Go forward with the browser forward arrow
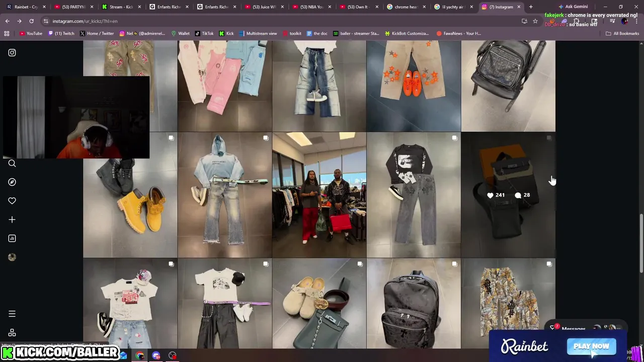 19,21
